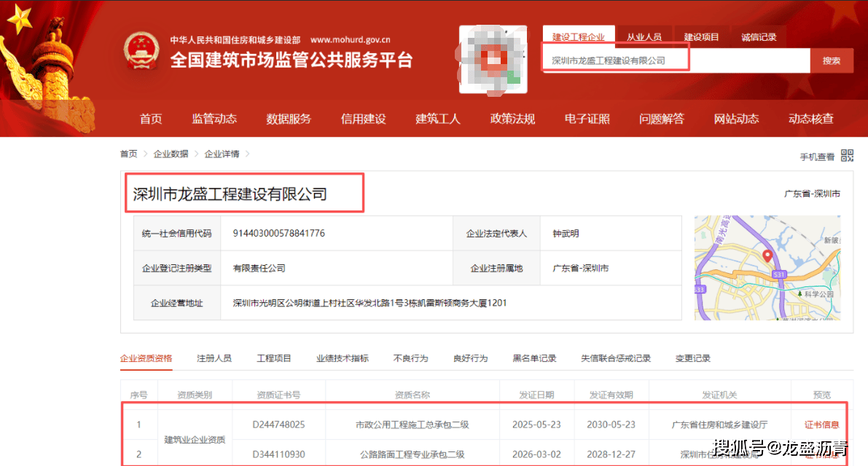Switch to the 工程项目 tab

[273, 358]
